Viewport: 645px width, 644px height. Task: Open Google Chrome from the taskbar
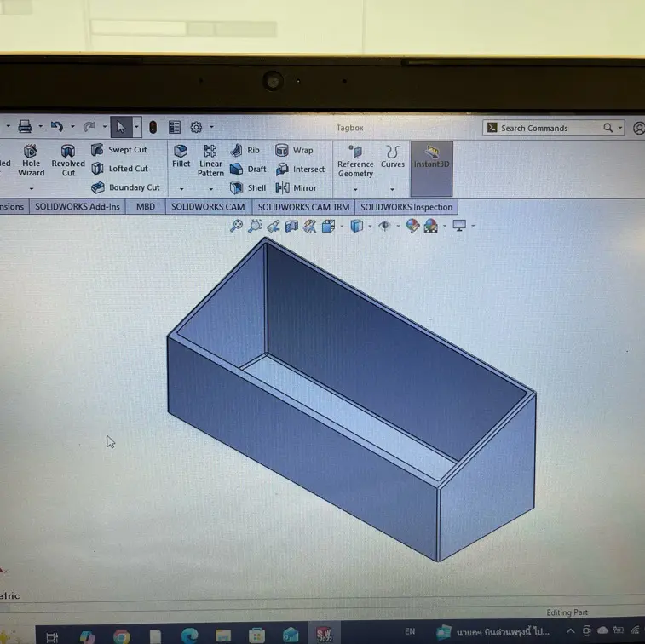(121, 636)
